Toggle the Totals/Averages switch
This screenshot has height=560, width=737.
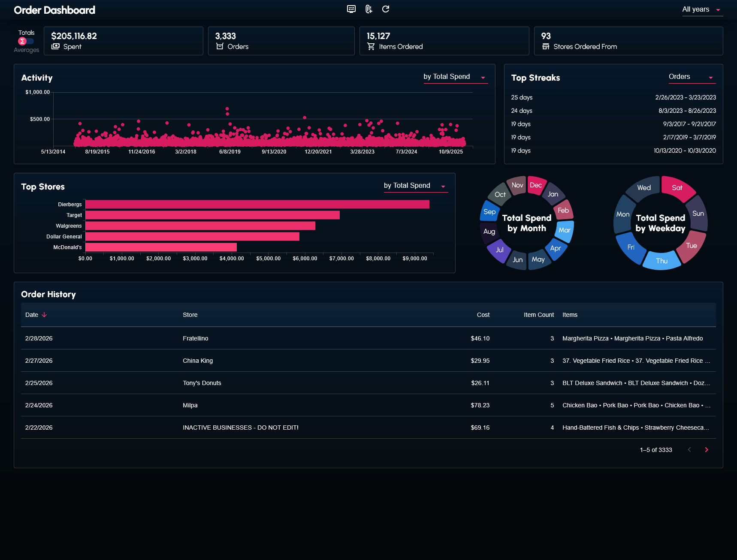tap(26, 41)
